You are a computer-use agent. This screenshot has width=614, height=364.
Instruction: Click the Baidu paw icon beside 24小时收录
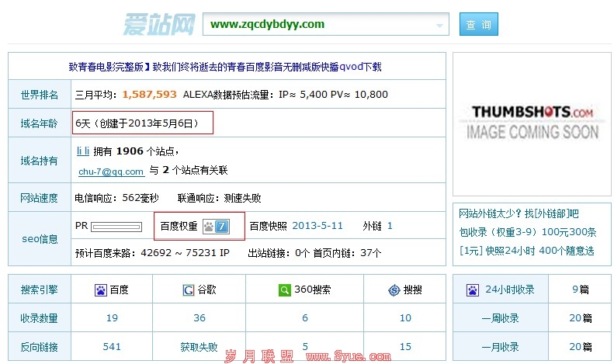472,290
